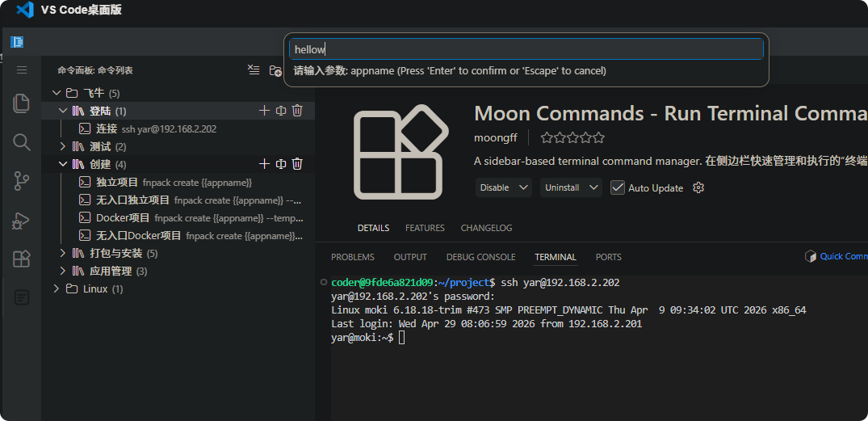
Task: Switch to the CHANGELOG tab
Action: 486,228
